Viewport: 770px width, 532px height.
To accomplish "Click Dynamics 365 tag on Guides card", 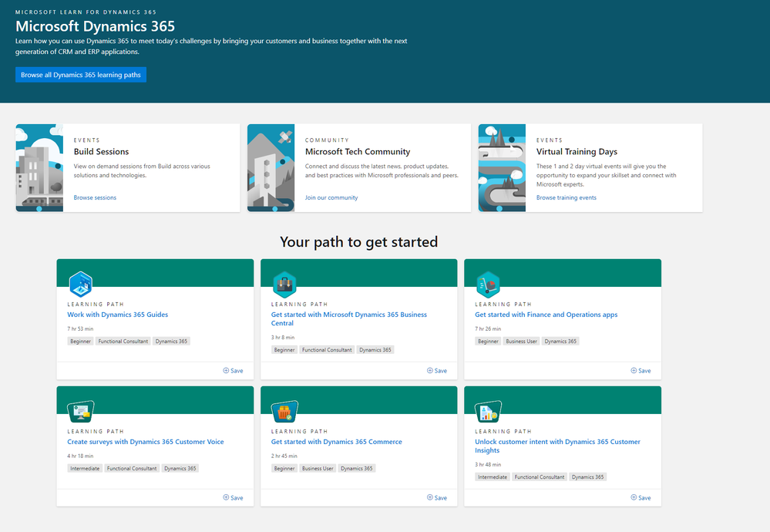I will tap(171, 341).
